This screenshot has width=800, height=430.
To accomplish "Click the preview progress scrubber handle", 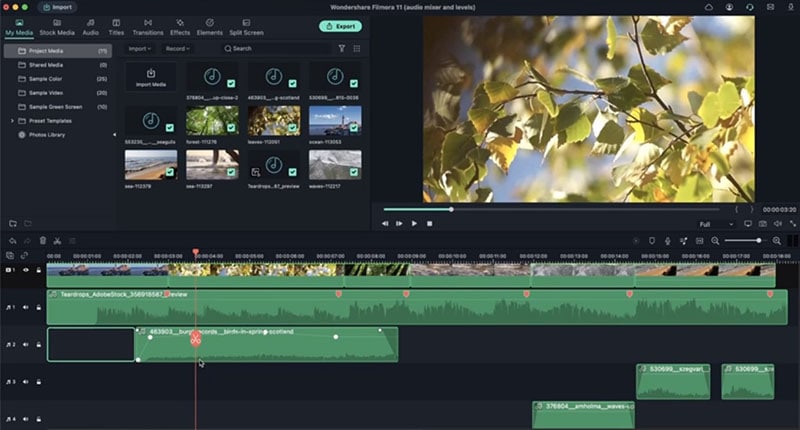I will pyautogui.click(x=451, y=209).
